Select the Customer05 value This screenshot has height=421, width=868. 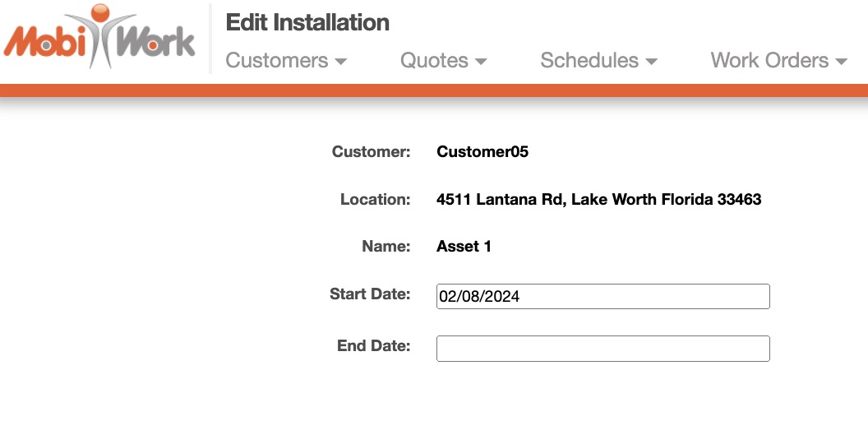[x=482, y=152]
